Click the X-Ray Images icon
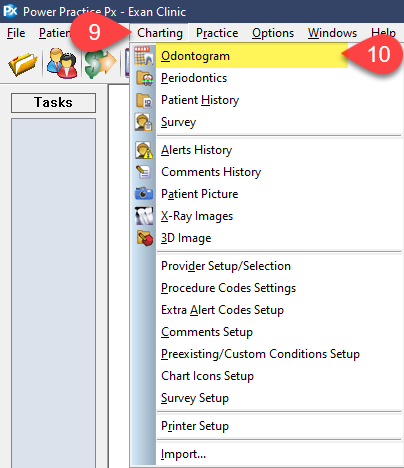The height and width of the screenshot is (468, 404). [144, 216]
